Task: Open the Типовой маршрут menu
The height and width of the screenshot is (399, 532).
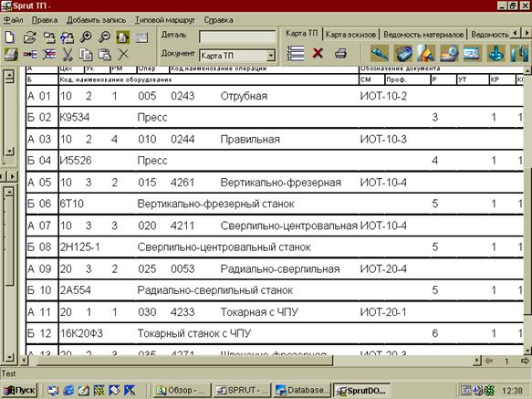Action: point(165,20)
